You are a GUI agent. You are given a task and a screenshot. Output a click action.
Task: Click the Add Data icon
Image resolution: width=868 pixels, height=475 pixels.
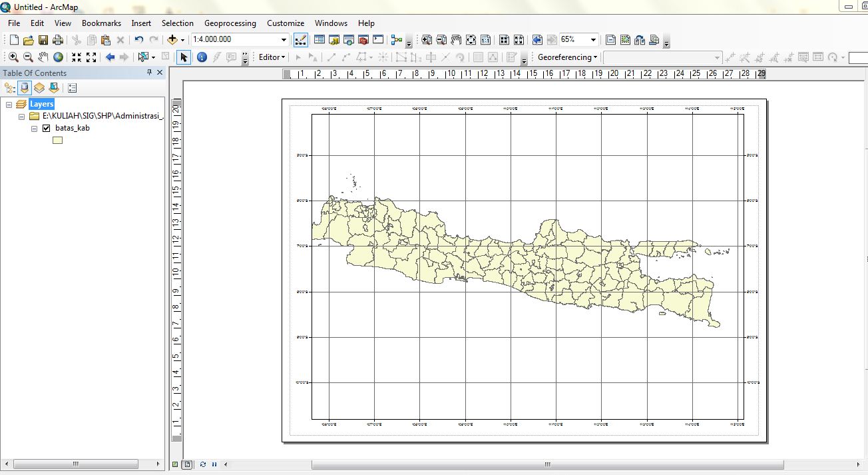(172, 39)
